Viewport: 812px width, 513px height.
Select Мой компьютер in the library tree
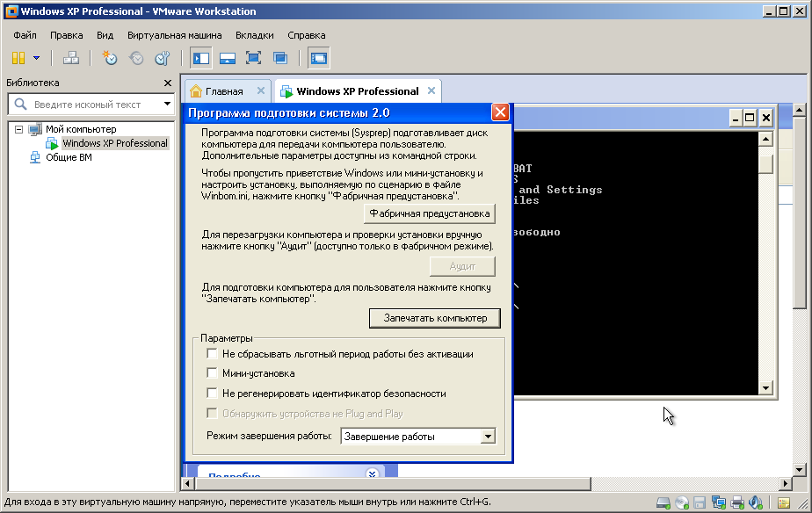pyautogui.click(x=81, y=129)
